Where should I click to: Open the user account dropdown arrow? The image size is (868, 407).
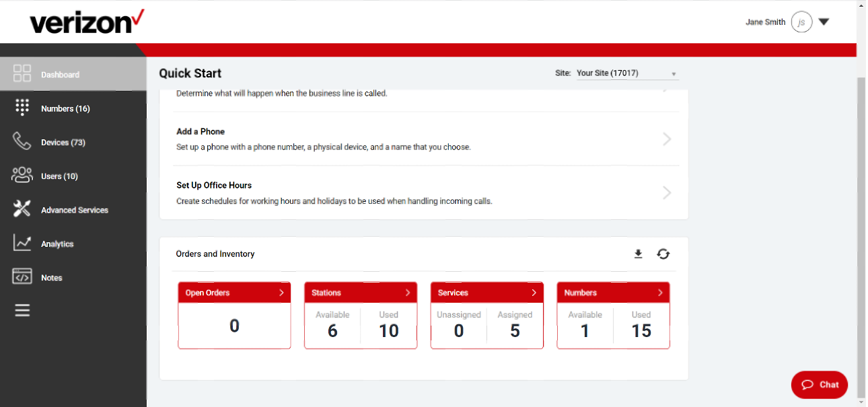point(824,22)
